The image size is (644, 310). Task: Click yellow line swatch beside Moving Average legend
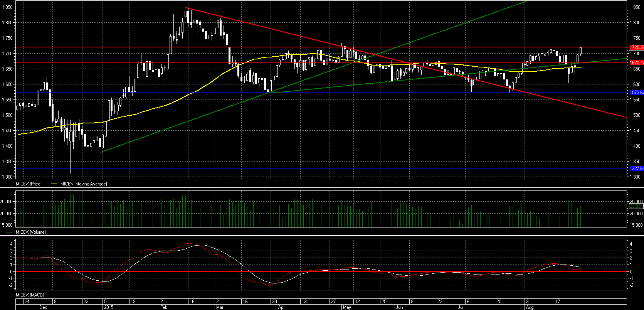click(x=54, y=184)
